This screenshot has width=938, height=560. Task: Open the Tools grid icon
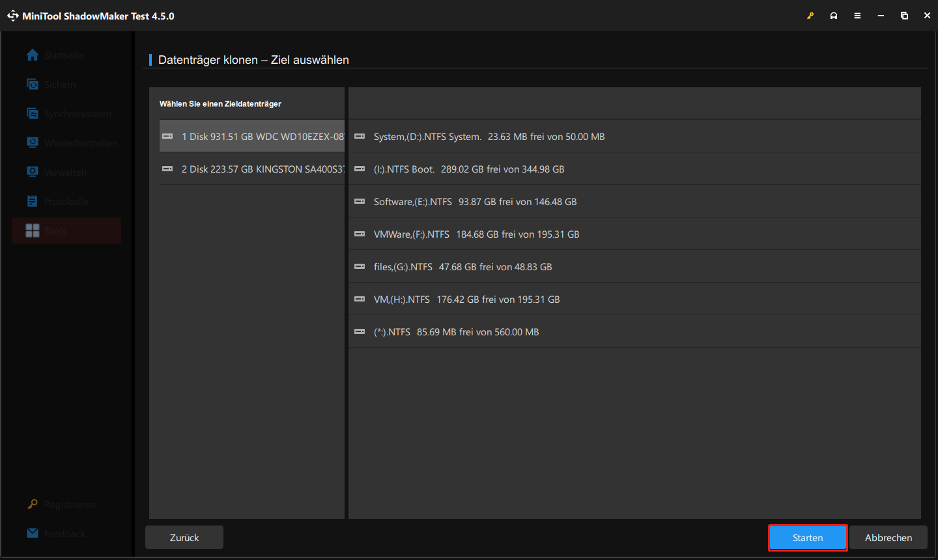33,231
